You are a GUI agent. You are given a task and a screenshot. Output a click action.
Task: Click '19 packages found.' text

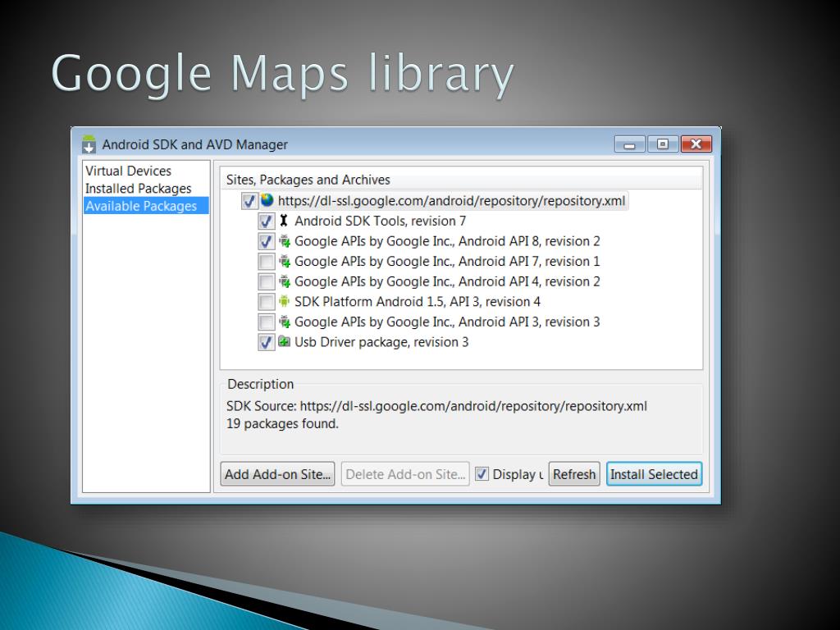282,424
